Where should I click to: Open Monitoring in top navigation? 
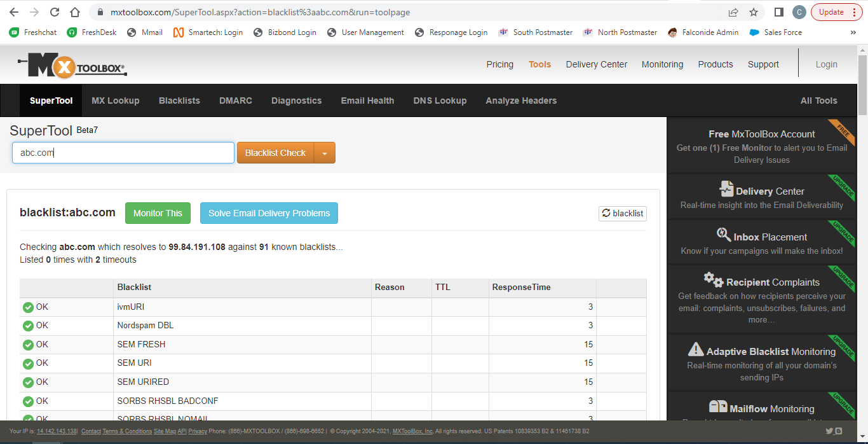[x=662, y=64]
